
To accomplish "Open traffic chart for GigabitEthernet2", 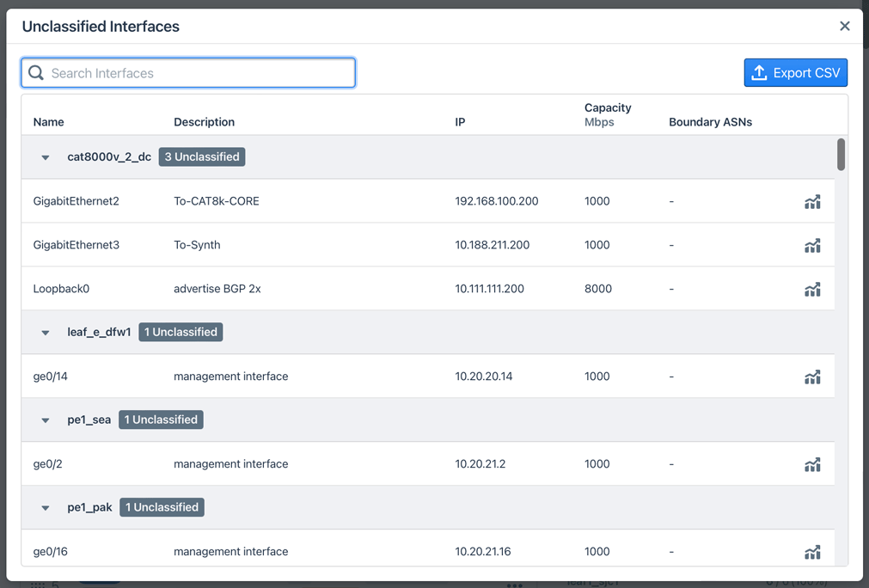I will (x=812, y=201).
